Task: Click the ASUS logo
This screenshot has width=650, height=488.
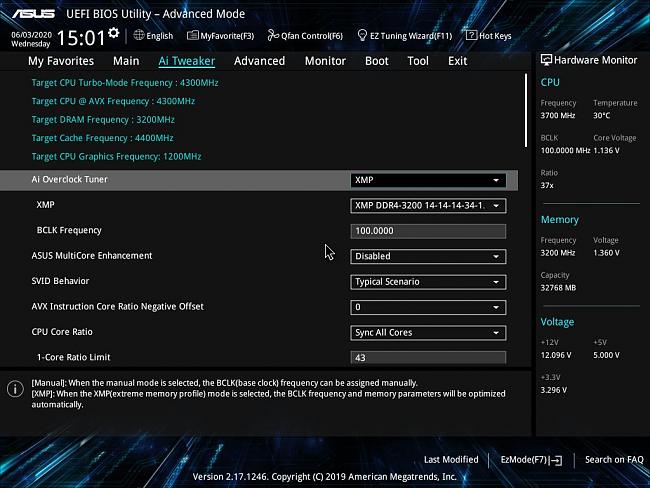Action: tap(33, 14)
